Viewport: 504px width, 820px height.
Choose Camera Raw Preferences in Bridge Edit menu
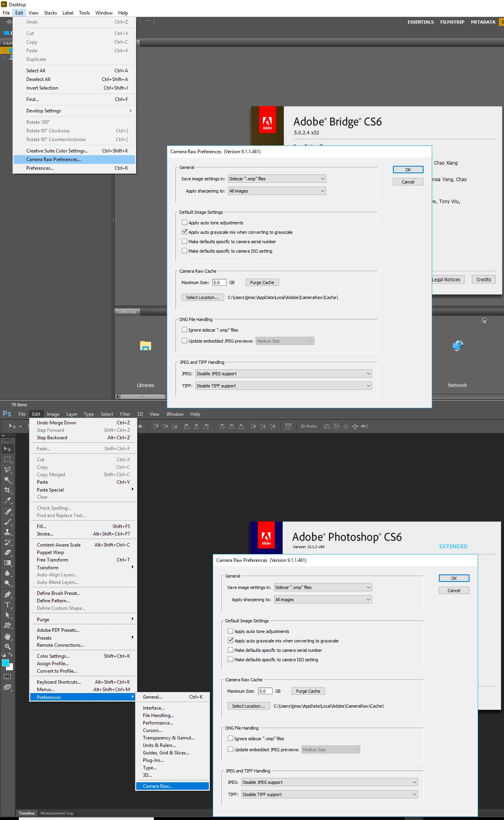click(75, 160)
